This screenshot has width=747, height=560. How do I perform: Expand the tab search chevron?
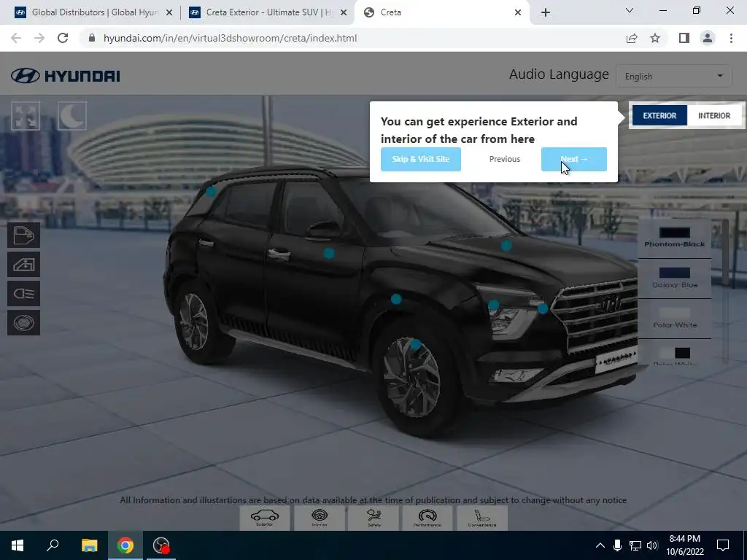click(630, 10)
